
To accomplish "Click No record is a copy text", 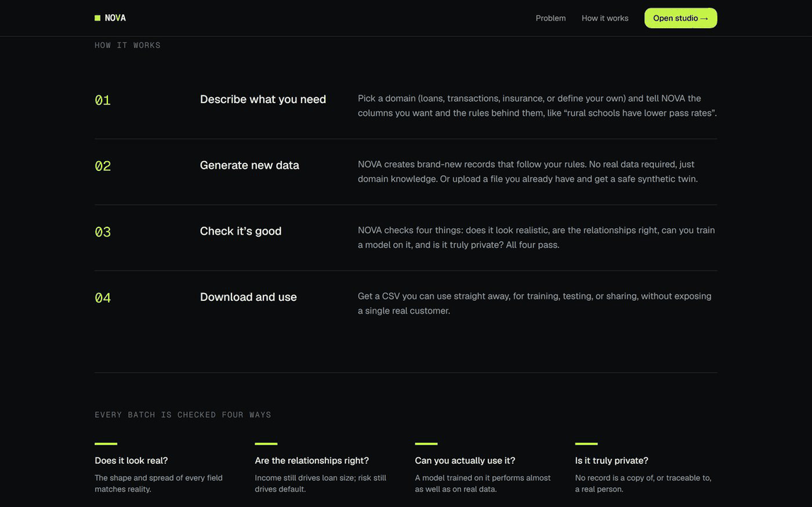I will click(x=643, y=483).
